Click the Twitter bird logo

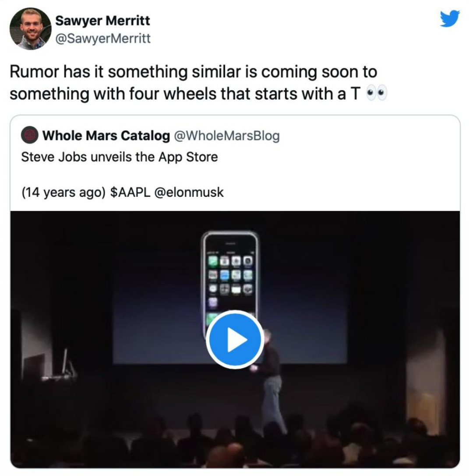(x=450, y=18)
